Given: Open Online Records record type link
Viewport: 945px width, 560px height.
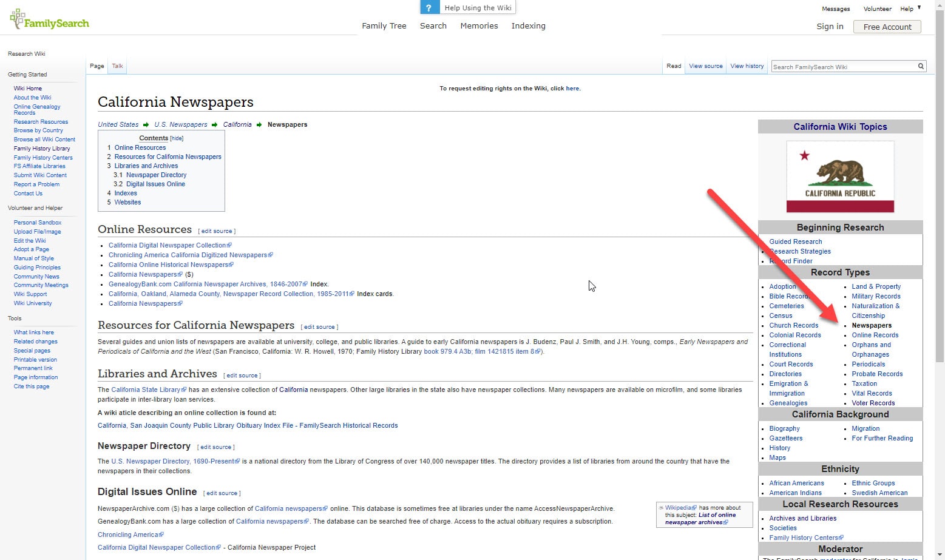Looking at the screenshot, I should [875, 335].
